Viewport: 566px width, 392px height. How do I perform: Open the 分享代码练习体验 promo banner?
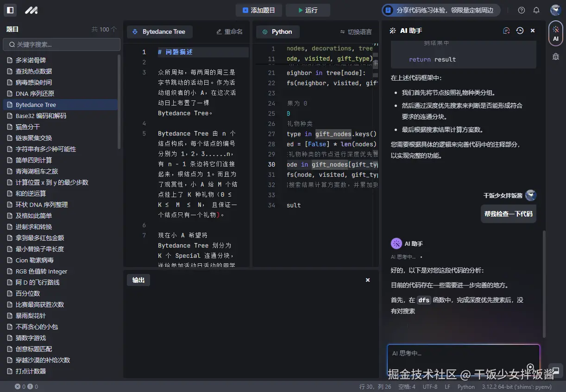pos(441,10)
